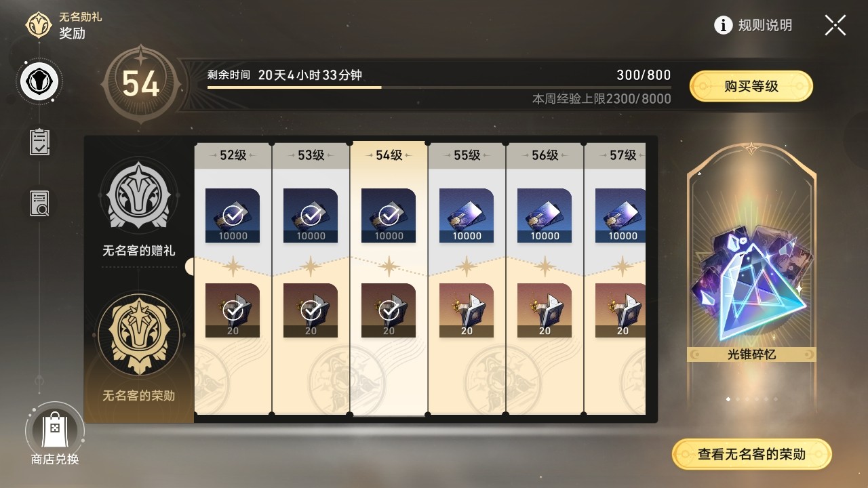This screenshot has height=488, width=868.
Task: Click the checked level 54 credit reward
Action: pos(389,216)
